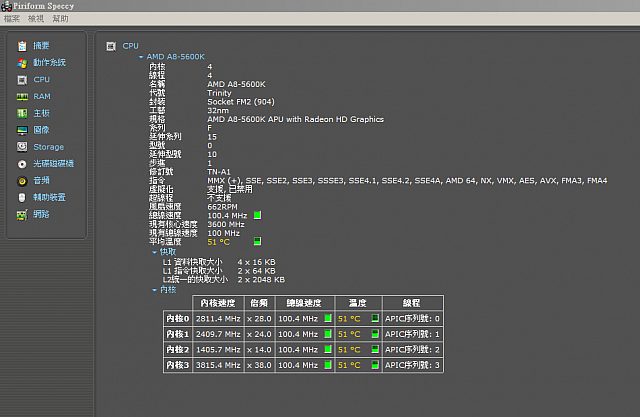Collapse the AMD A8-5600K tree node
Viewport: 640px width, 417px height.
pos(141,57)
